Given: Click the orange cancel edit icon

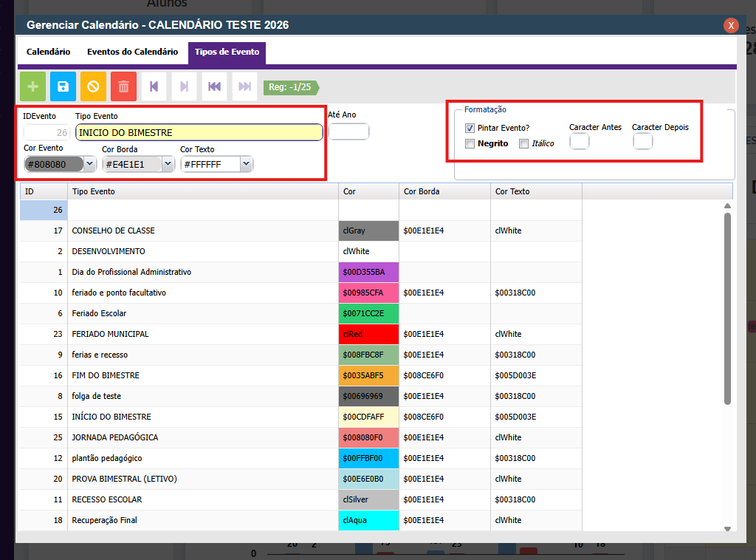Looking at the screenshot, I should coord(93,86).
